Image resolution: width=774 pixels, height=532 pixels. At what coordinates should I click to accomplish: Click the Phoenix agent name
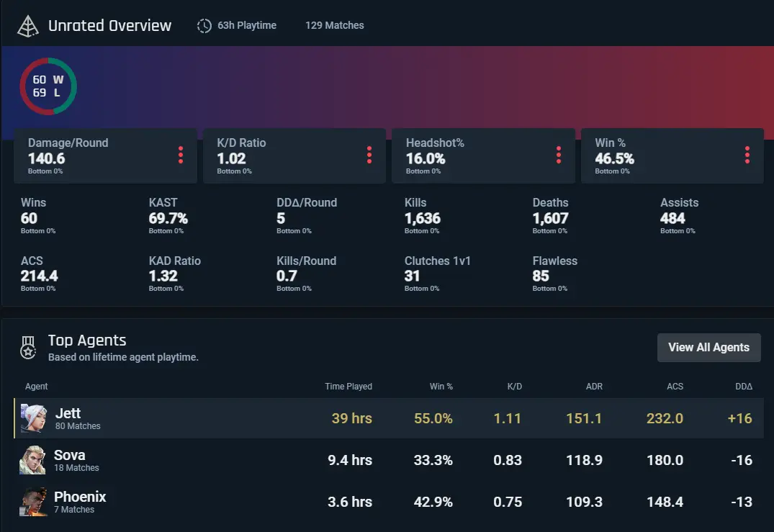point(80,497)
